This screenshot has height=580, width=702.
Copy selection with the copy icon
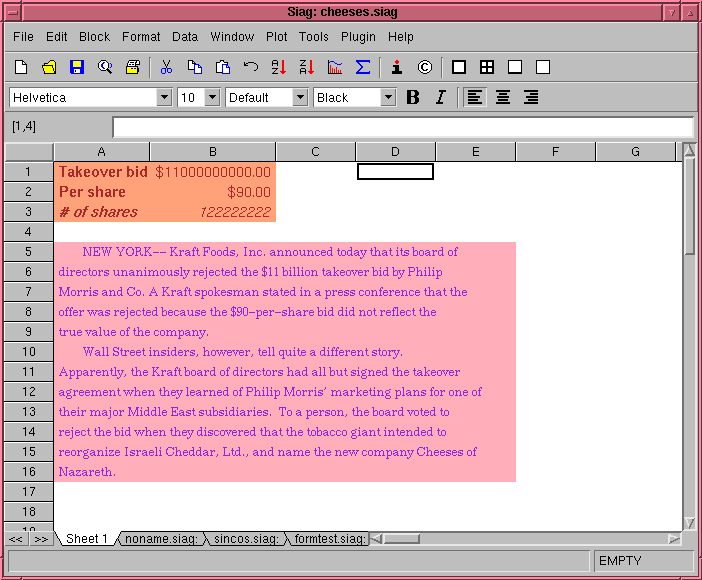coord(194,67)
